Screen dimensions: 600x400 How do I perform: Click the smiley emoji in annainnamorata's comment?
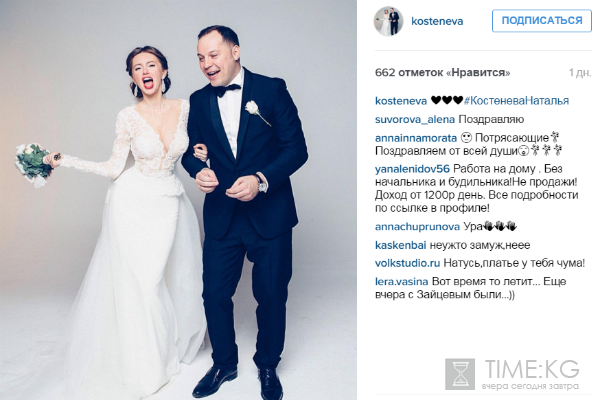(x=466, y=137)
